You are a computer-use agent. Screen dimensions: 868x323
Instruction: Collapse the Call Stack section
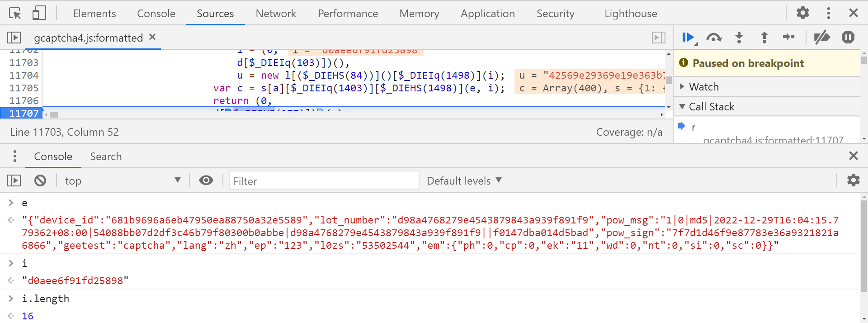click(x=711, y=107)
